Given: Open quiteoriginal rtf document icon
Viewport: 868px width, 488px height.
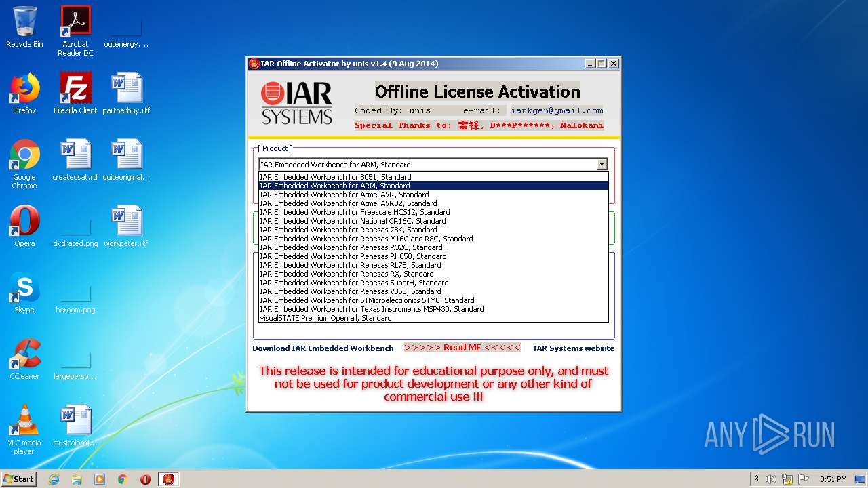Looking at the screenshot, I should (x=126, y=160).
